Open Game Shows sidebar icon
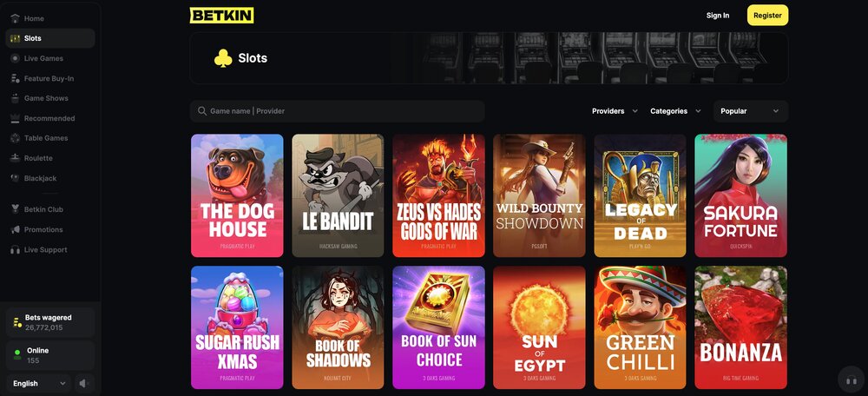This screenshot has width=868, height=396. tap(15, 98)
